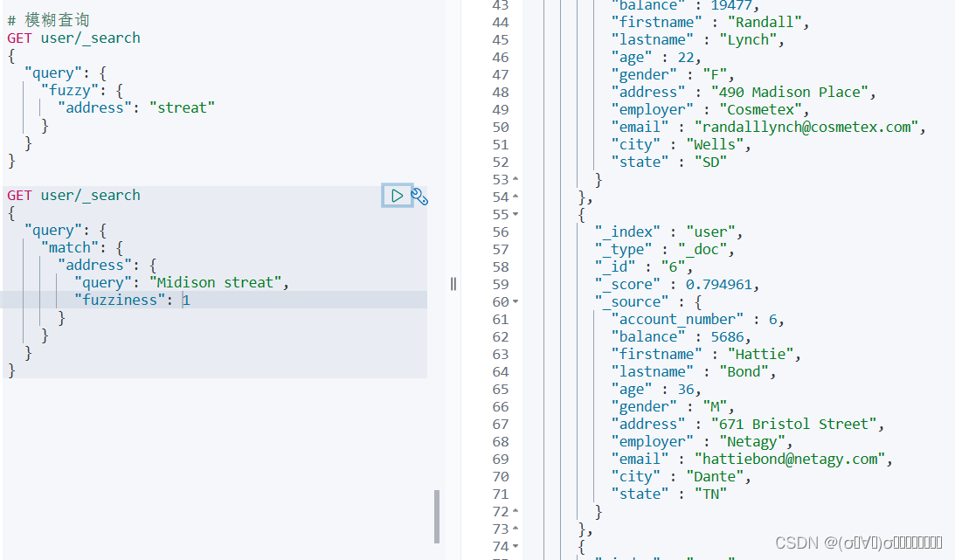Click the "fuzzy" keyword in the editor
Image resolution: width=955 pixels, height=560 pixels.
click(69, 90)
